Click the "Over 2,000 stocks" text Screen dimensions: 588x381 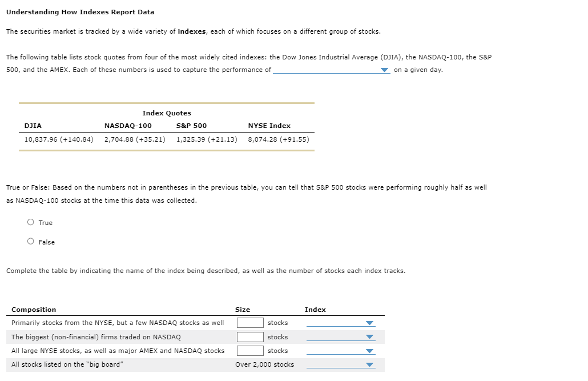pos(264,364)
